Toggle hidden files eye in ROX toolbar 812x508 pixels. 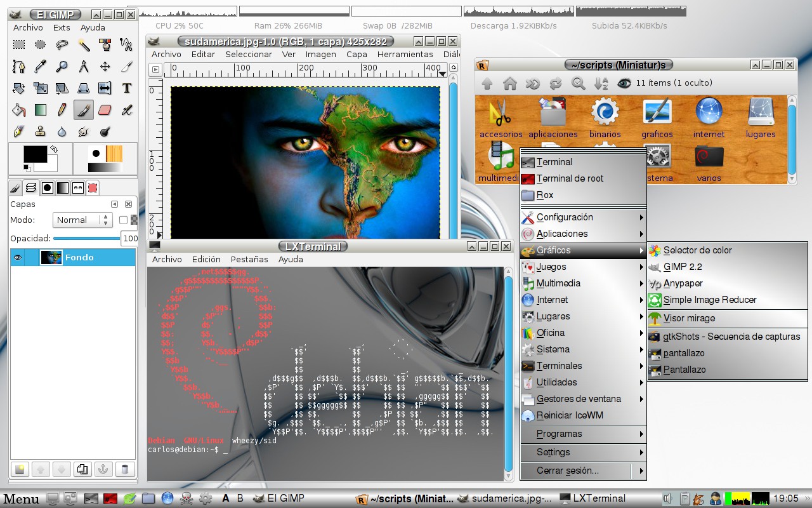[624, 83]
